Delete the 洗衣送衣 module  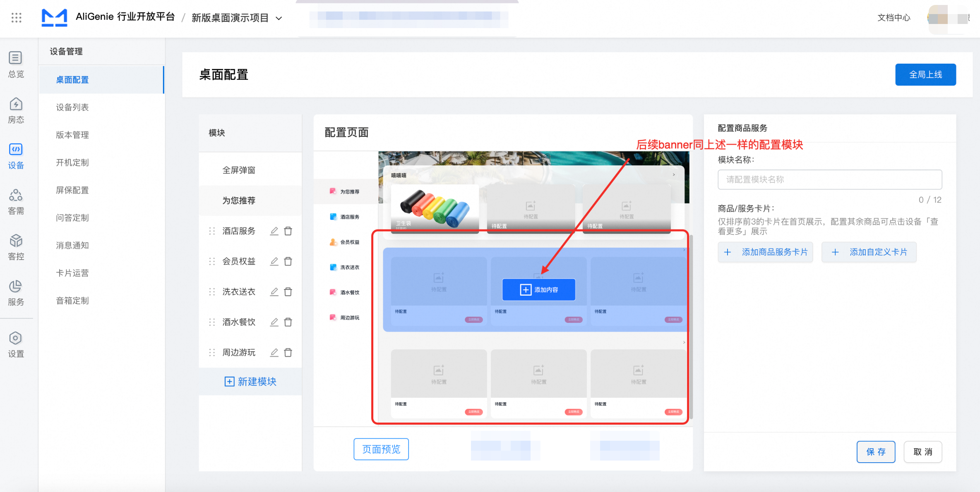tap(288, 292)
